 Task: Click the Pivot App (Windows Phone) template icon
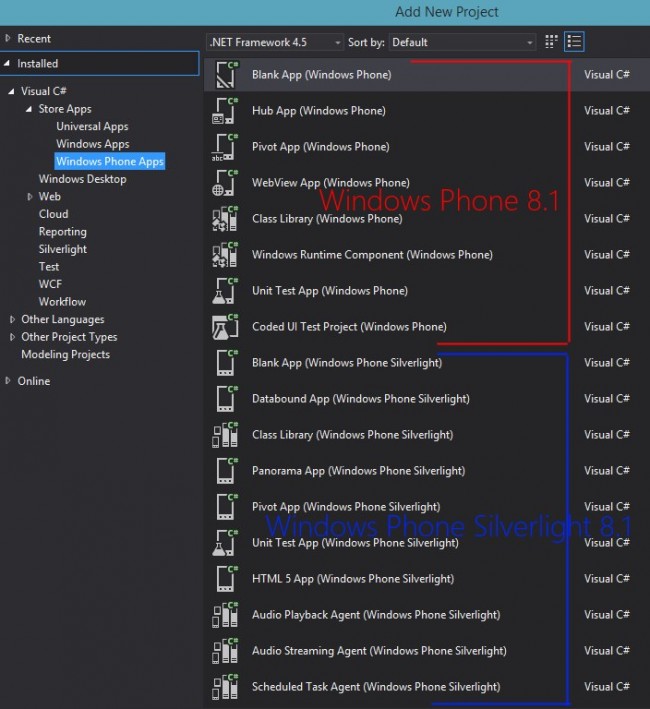(226, 147)
